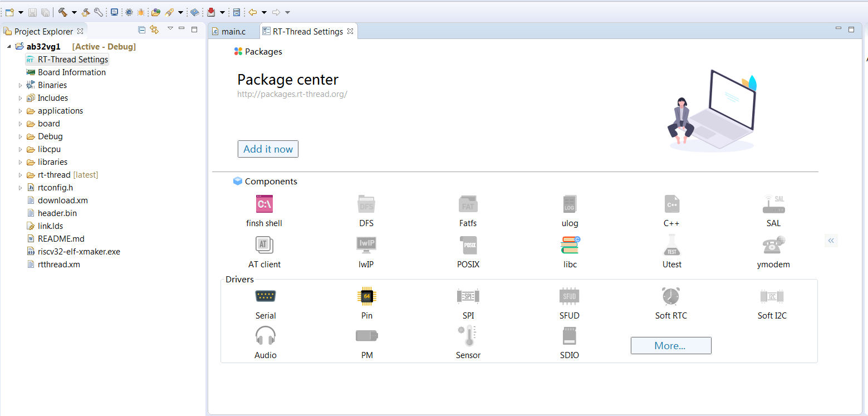Select the rt-thread [latest] folder

point(62,175)
